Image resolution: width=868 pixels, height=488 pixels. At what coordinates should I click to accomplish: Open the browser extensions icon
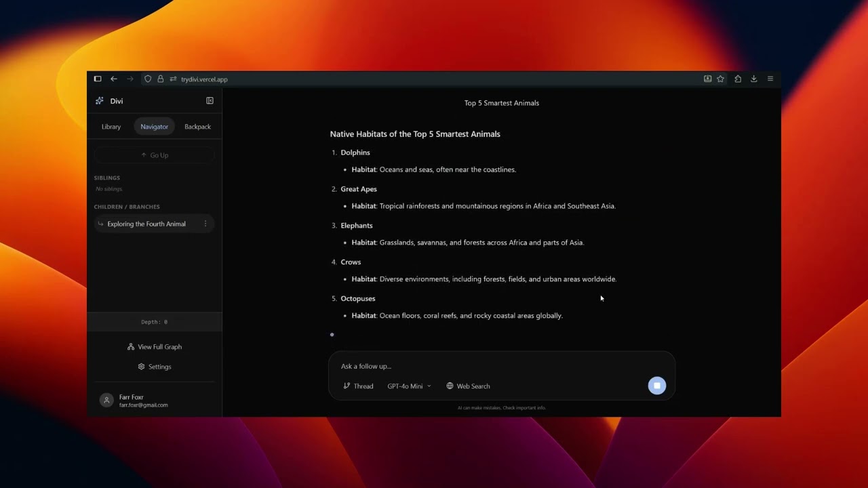[x=738, y=79]
